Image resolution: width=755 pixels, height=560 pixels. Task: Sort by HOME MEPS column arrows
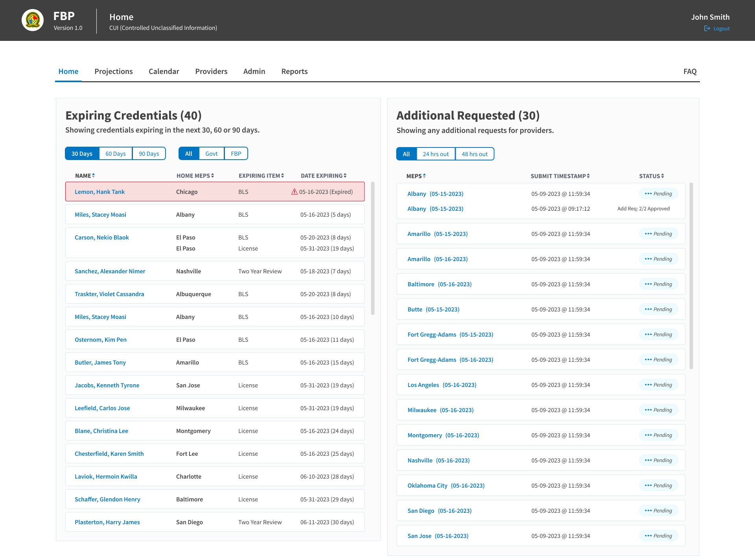point(212,175)
